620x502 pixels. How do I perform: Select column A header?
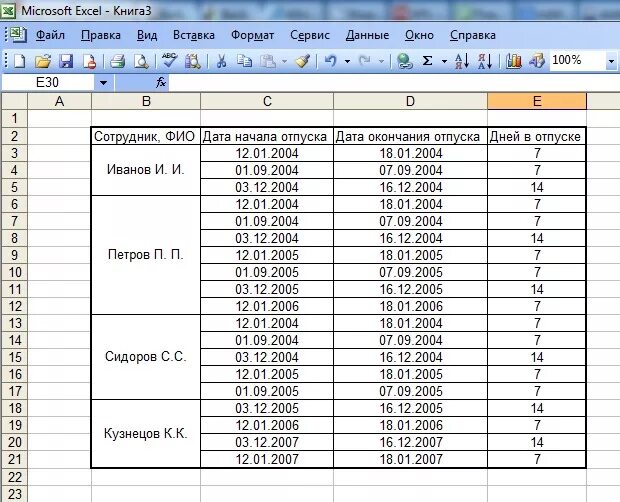pyautogui.click(x=59, y=102)
